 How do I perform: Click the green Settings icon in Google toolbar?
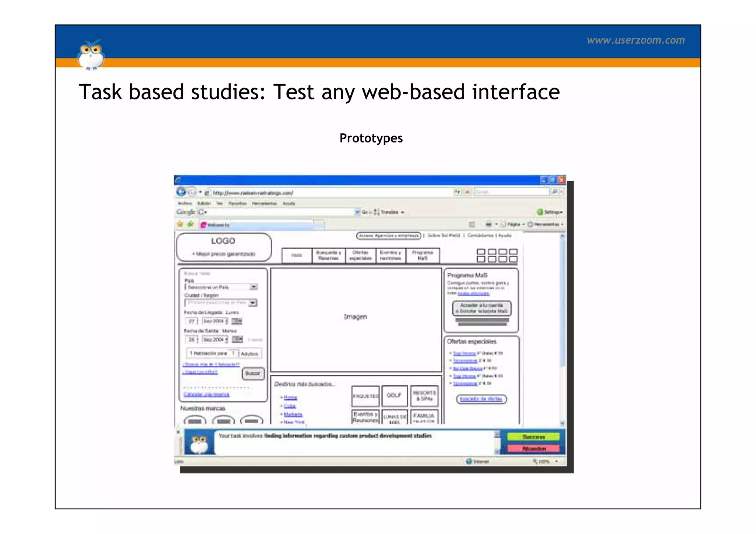(540, 212)
